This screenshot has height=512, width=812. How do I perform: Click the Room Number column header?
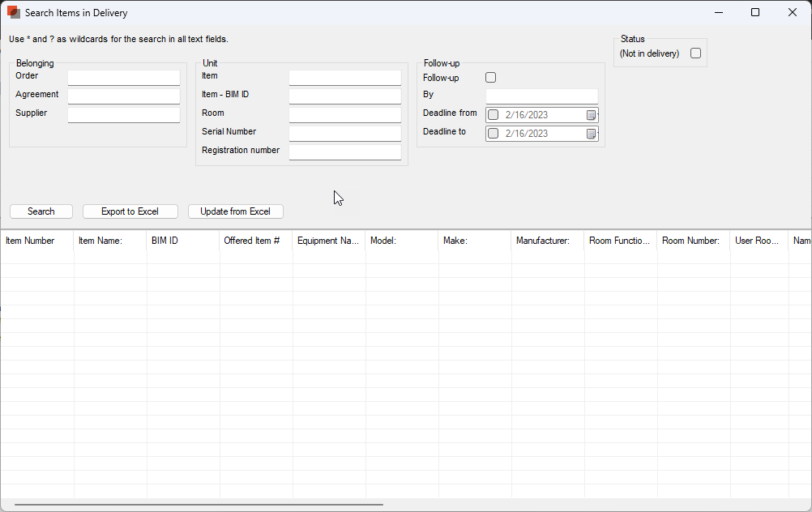point(693,241)
